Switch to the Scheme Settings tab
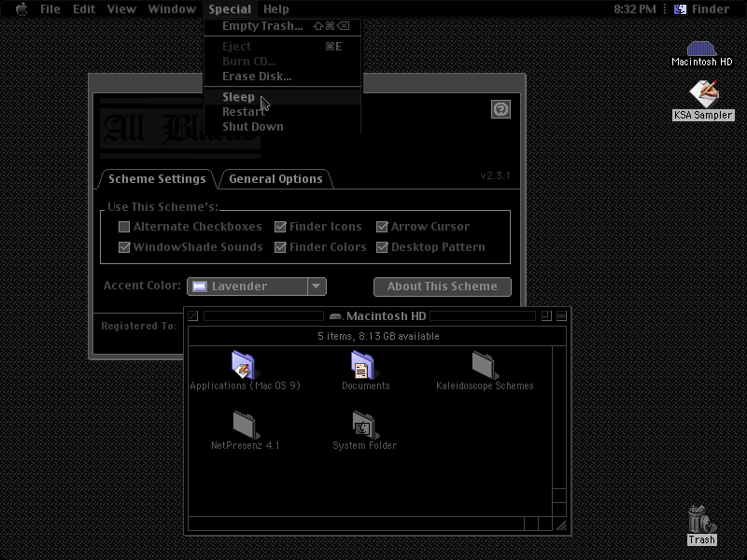 [x=157, y=179]
